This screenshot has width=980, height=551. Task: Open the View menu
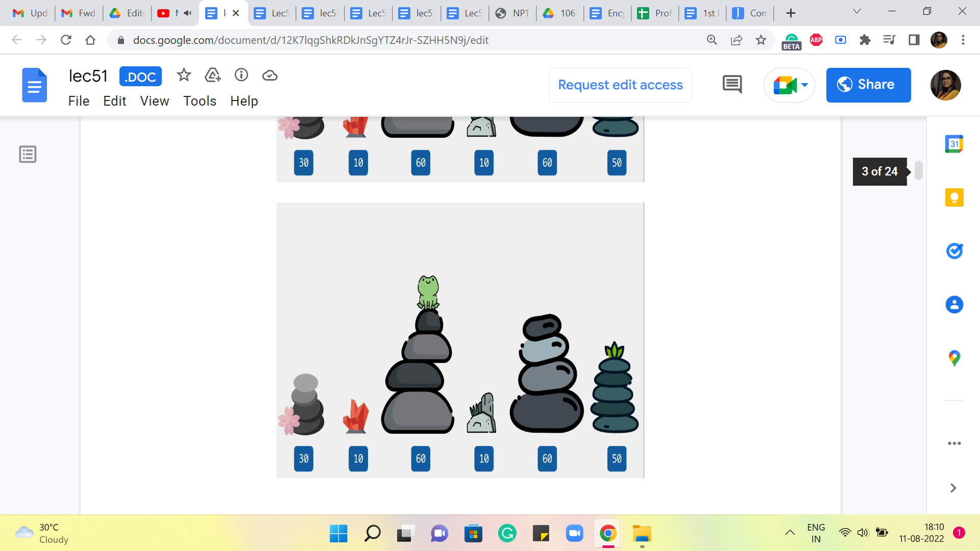pyautogui.click(x=154, y=101)
